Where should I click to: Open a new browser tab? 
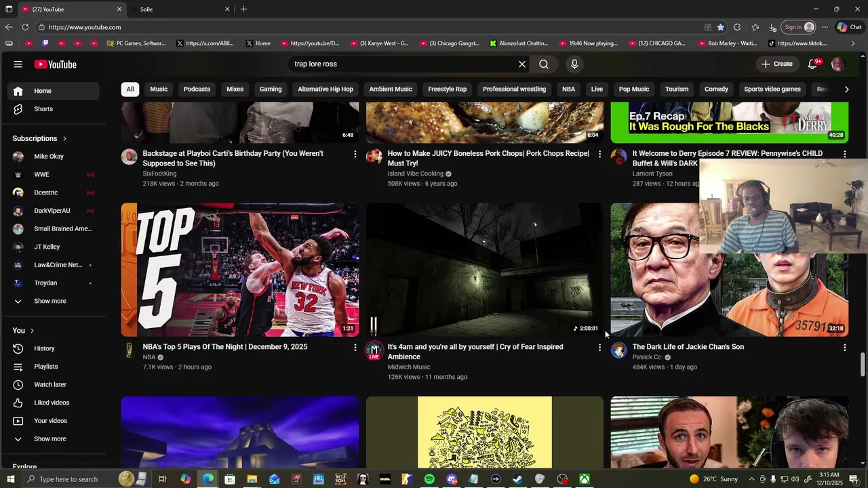(x=243, y=9)
